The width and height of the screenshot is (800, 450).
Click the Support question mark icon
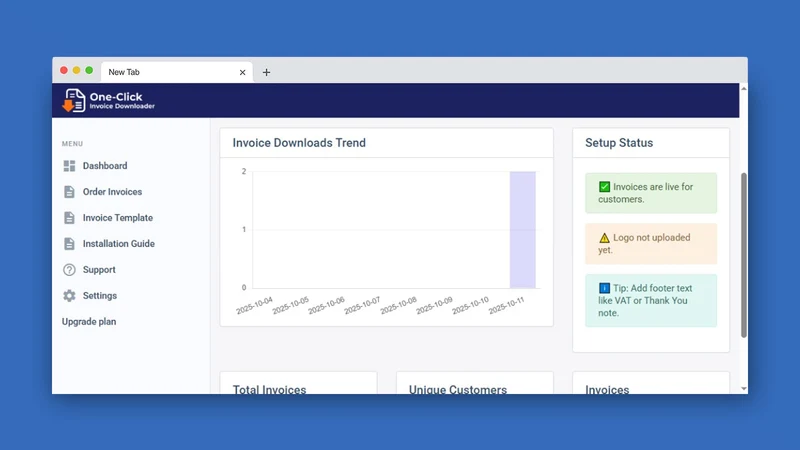pyautogui.click(x=69, y=270)
